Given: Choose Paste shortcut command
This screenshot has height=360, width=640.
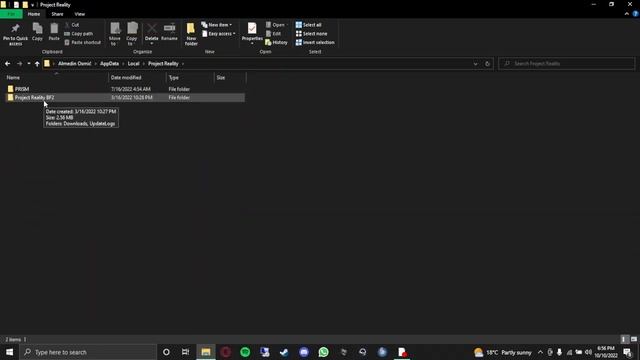Looking at the screenshot, I should coord(82,42).
